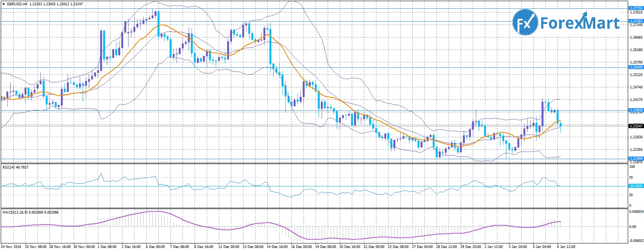Click the 28 Dec 12:00 time label
This screenshot has width=644, height=251.
click(x=447, y=247)
